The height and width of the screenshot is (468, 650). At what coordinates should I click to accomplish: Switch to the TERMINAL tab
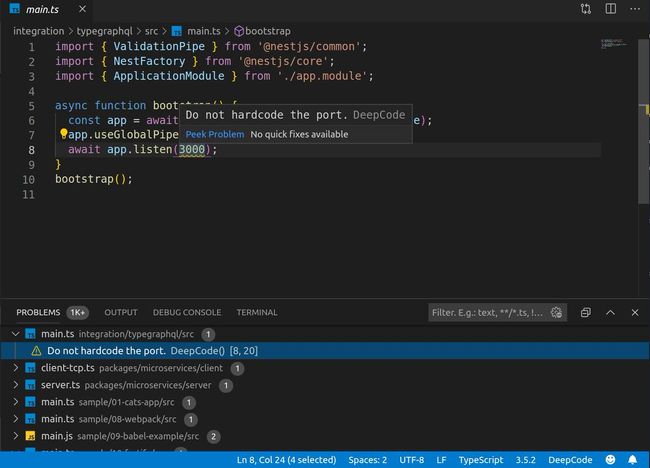point(257,313)
